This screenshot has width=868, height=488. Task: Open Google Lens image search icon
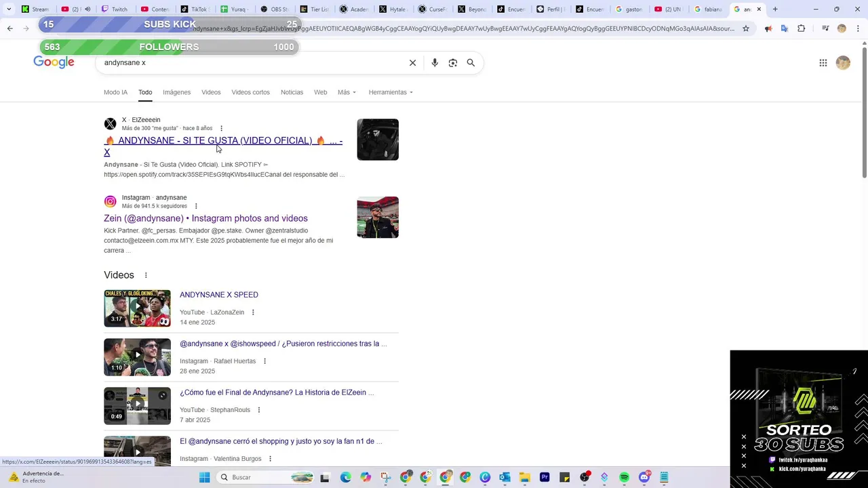(453, 62)
